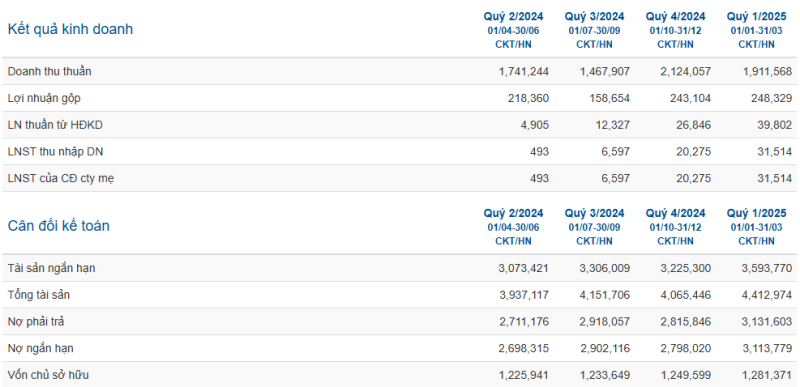800x387 pixels.
Task: Open the Cân đối kế toán section heading
Action: (x=58, y=226)
